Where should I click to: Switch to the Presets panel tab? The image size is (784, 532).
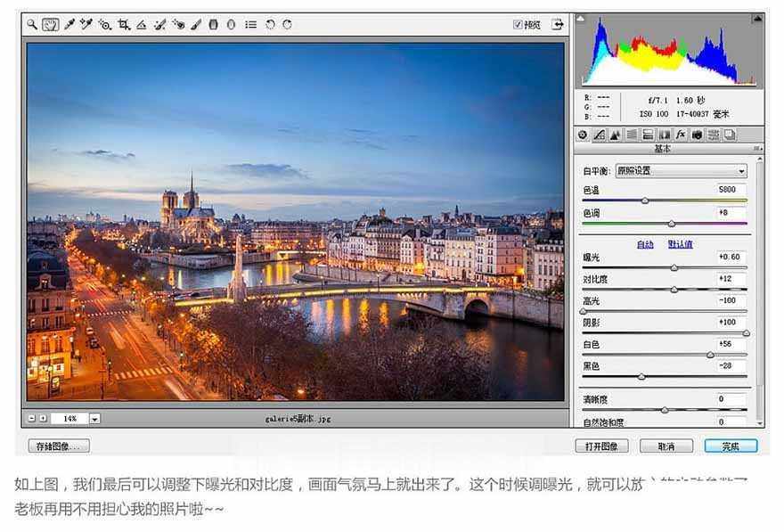pyautogui.click(x=714, y=135)
